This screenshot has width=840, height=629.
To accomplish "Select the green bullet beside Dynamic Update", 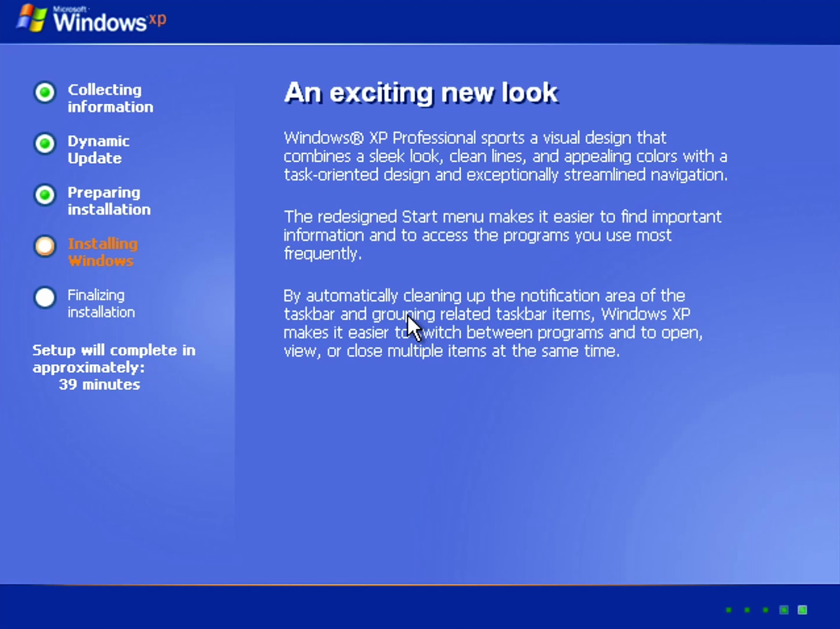I will 45,144.
